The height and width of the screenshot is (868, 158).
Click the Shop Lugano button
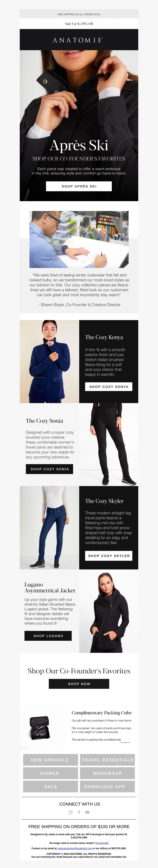pos(48,636)
